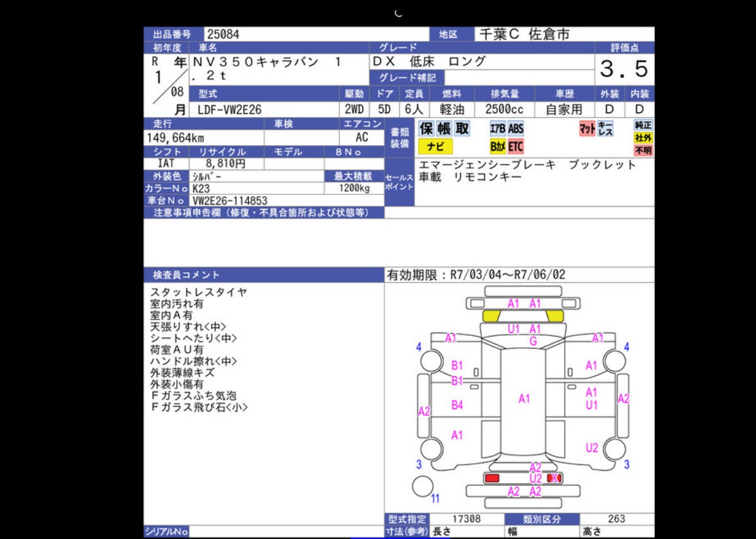756x539 pixels.
Task: Click the validity period R7/03/04～R7/06/02
Action: click(508, 275)
